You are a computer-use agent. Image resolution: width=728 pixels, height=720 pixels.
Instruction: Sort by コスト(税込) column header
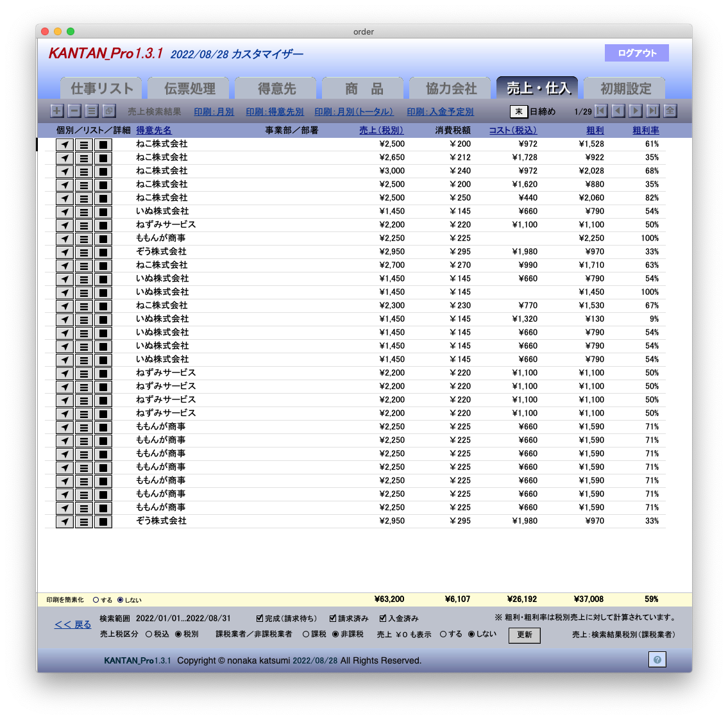[x=513, y=130]
